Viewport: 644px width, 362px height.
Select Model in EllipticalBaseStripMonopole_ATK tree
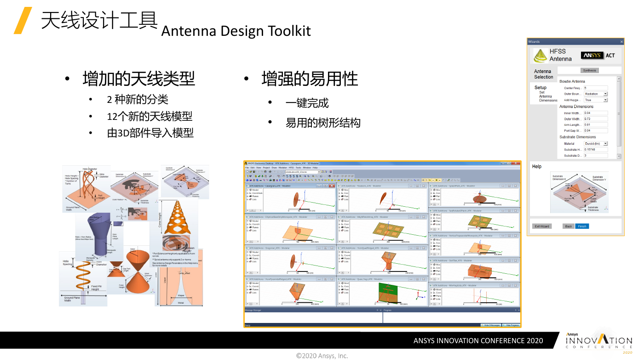click(x=253, y=221)
